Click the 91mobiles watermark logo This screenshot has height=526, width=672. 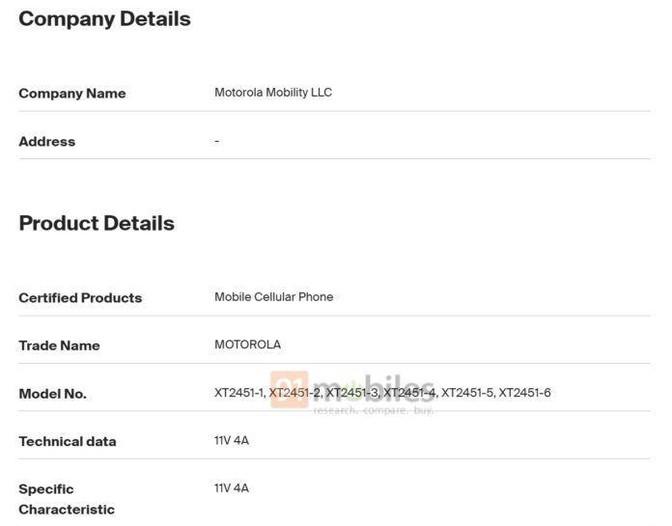(x=352, y=390)
